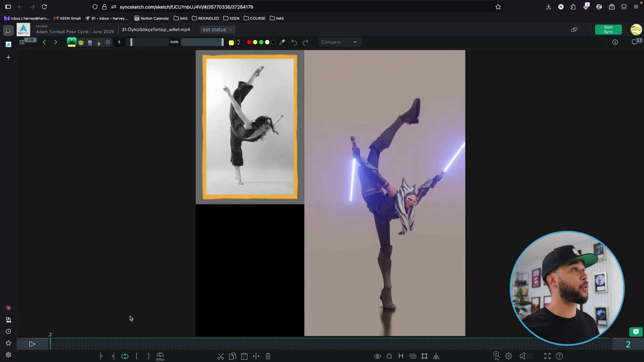Open the Notion Calendar bookmark
The image size is (644, 362).
coord(151,18)
